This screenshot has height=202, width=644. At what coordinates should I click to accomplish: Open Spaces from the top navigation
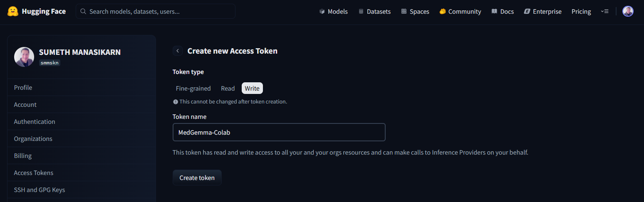[x=415, y=12]
